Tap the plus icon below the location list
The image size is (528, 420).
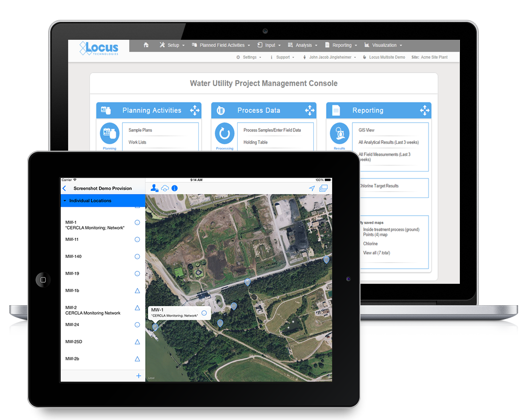138,376
